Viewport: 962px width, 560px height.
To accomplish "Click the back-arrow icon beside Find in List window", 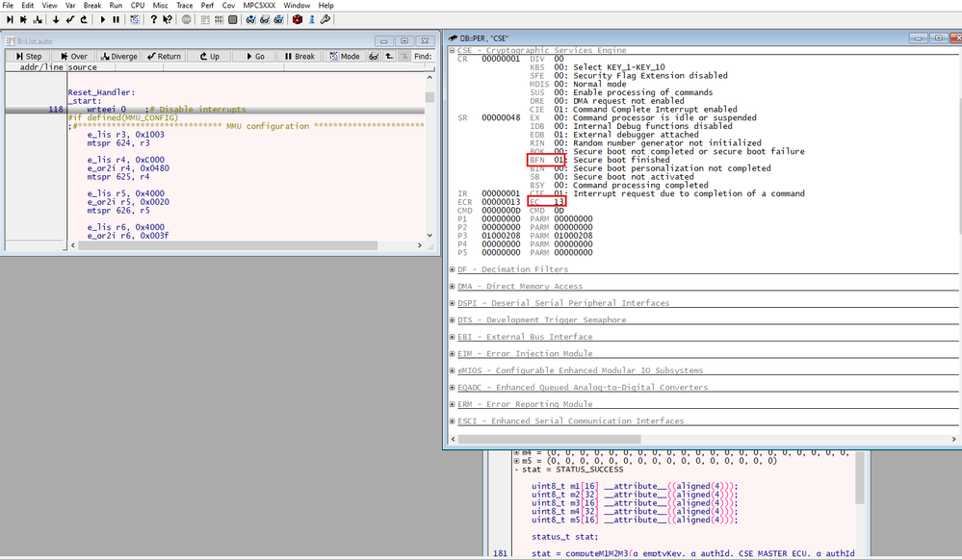I will tap(389, 57).
